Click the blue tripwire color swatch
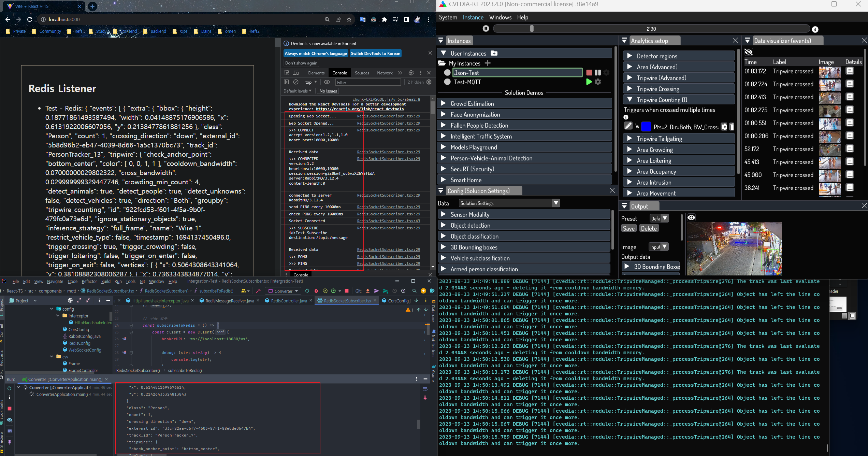The width and height of the screenshot is (868, 456). [x=646, y=127]
